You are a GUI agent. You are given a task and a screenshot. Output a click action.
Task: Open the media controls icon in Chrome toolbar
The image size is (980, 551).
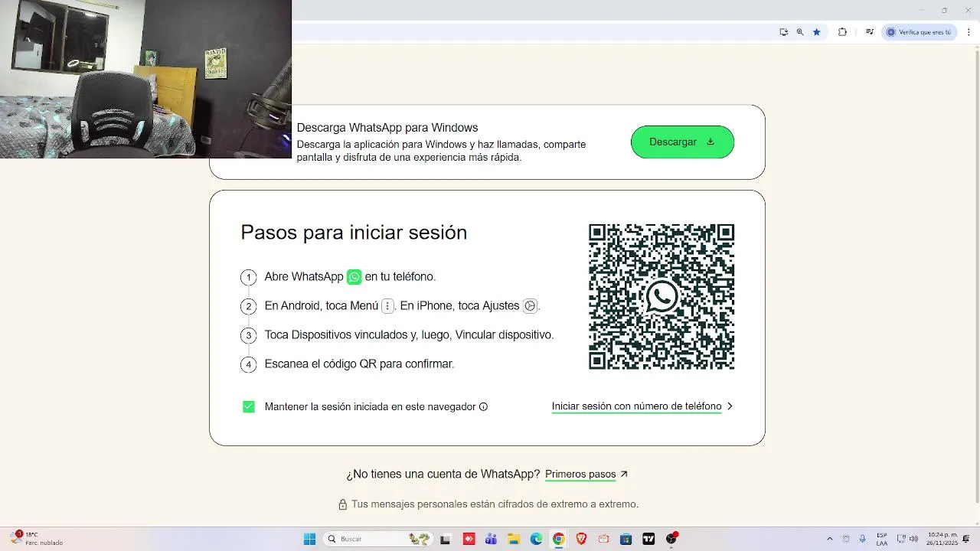(x=870, y=32)
